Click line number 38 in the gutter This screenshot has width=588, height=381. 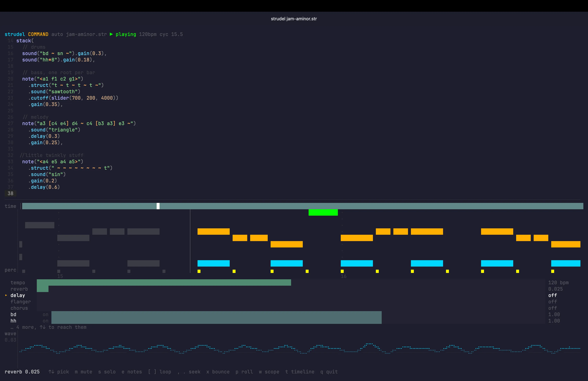coord(10,193)
